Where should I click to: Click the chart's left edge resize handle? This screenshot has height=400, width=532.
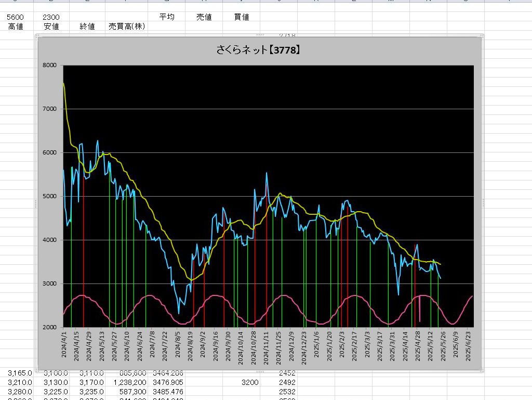36,203
